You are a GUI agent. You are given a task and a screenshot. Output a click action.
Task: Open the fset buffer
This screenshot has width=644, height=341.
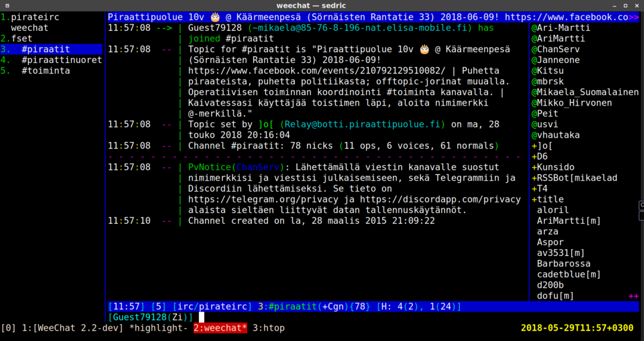(21, 39)
